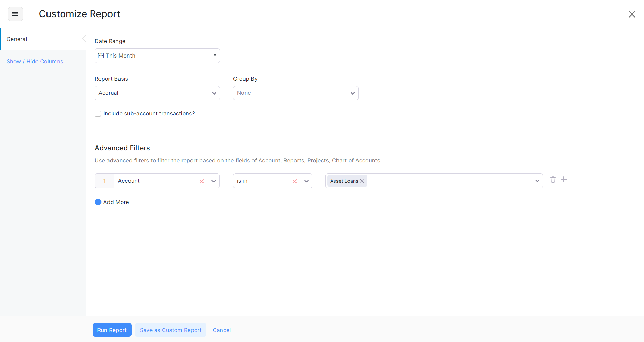Switch to Show / Hide Columns

(35, 61)
